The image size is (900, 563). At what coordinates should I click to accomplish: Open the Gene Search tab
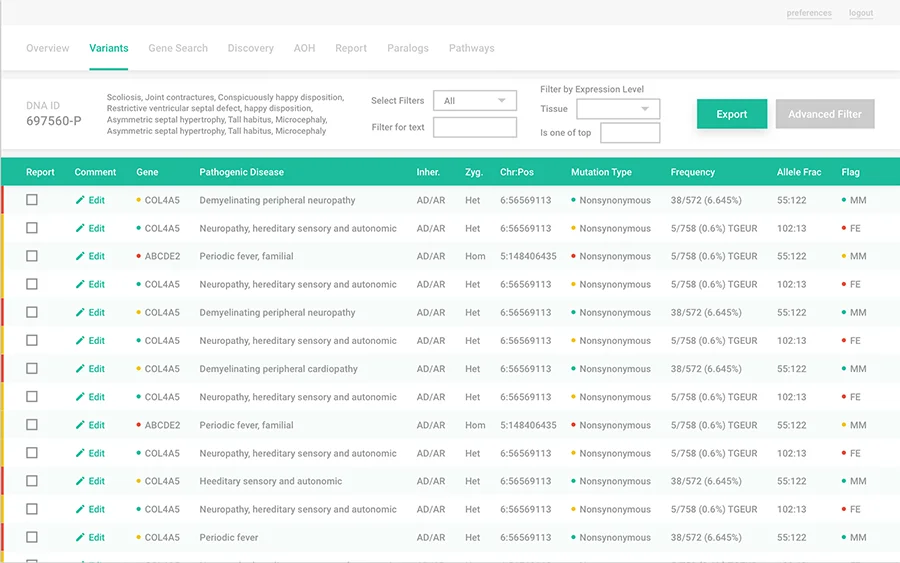pos(178,48)
